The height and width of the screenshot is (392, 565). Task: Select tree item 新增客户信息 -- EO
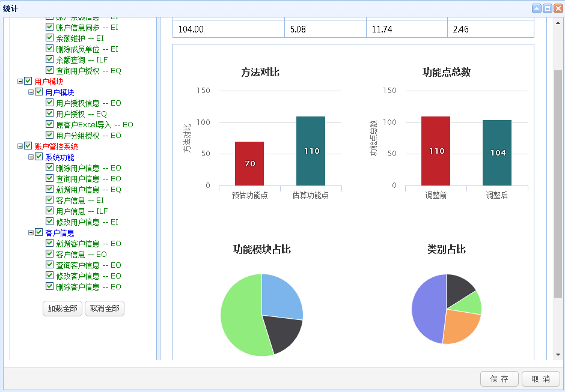pos(88,244)
